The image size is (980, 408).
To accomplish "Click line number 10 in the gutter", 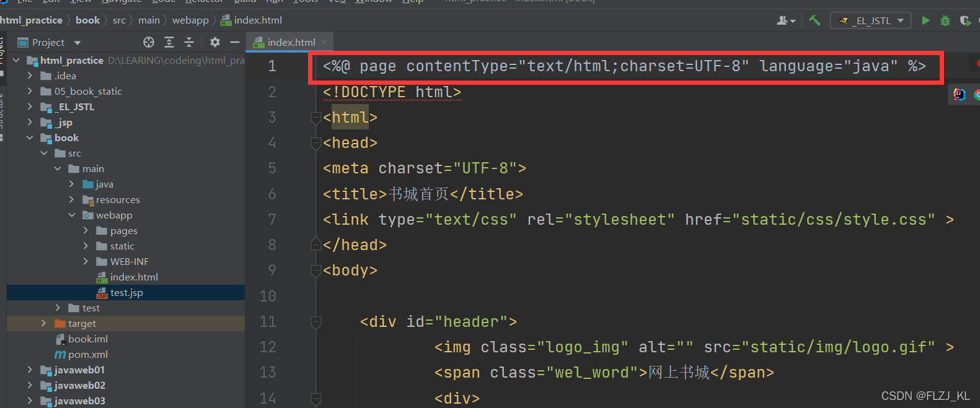I will pyautogui.click(x=268, y=296).
